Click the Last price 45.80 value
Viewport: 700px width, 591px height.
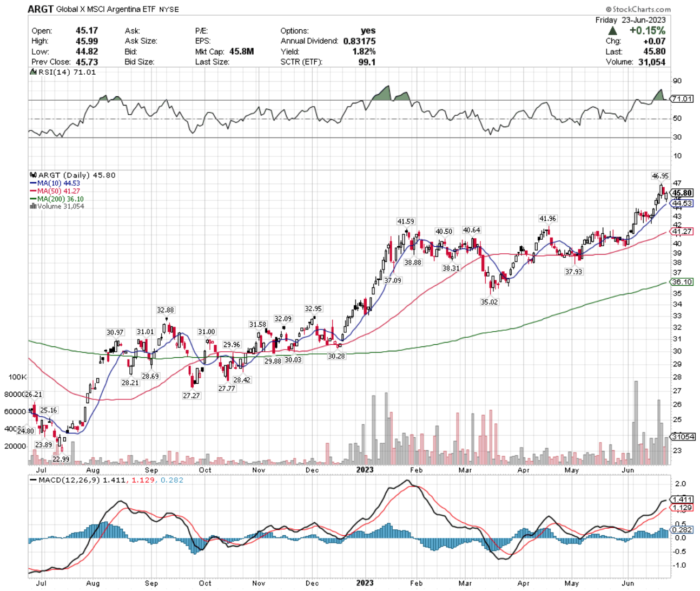654,51
